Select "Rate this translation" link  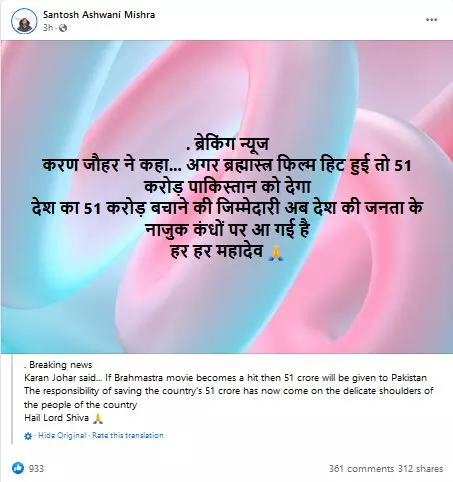(128, 435)
